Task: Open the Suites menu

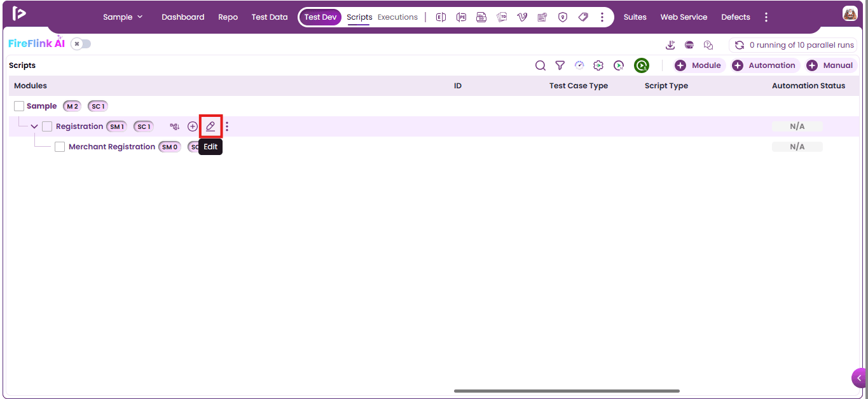Action: [635, 17]
